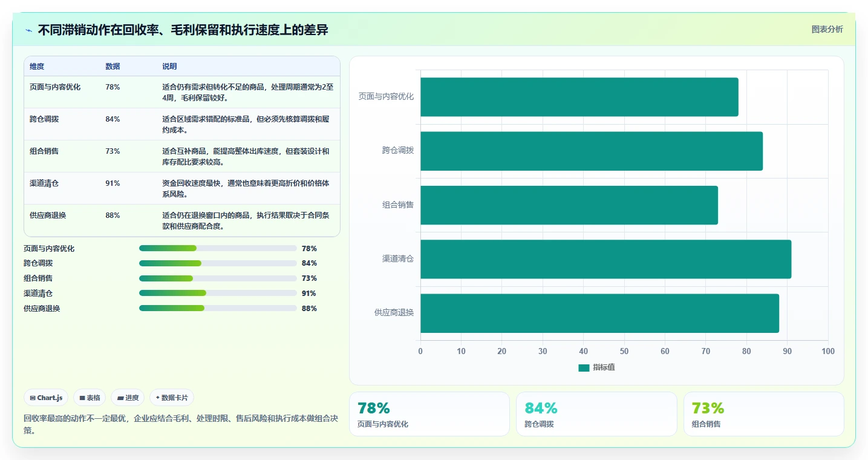Screen dimensions: 868x460
Task: Click the 84% 跨仓调拨 data card
Action: (596, 414)
